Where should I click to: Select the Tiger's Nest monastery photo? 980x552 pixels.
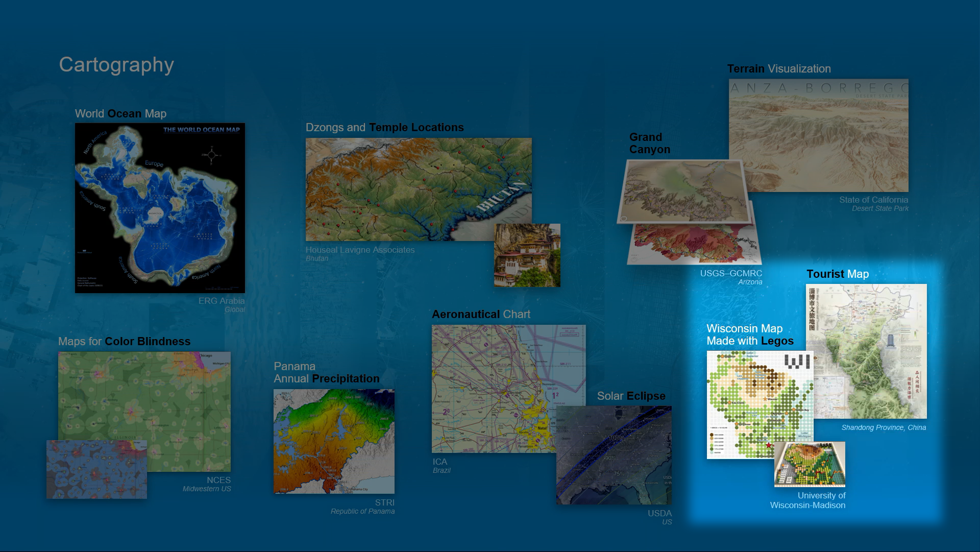click(527, 255)
